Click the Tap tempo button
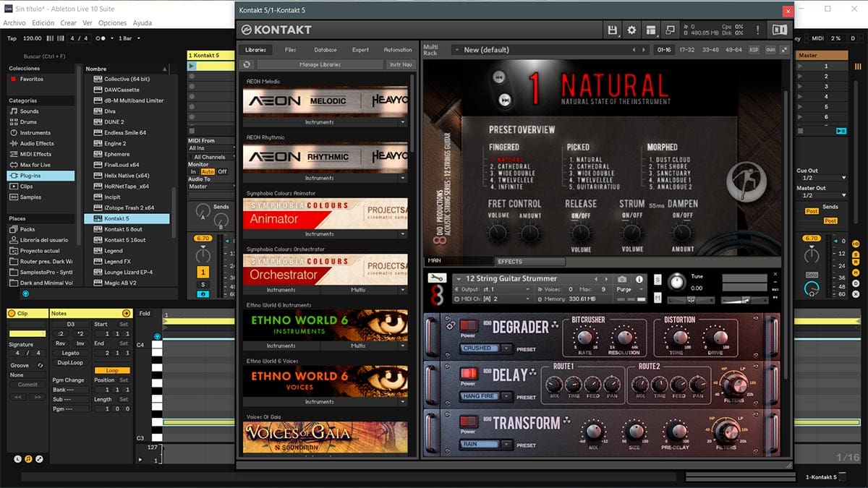This screenshot has height=488, width=868. pos(12,38)
